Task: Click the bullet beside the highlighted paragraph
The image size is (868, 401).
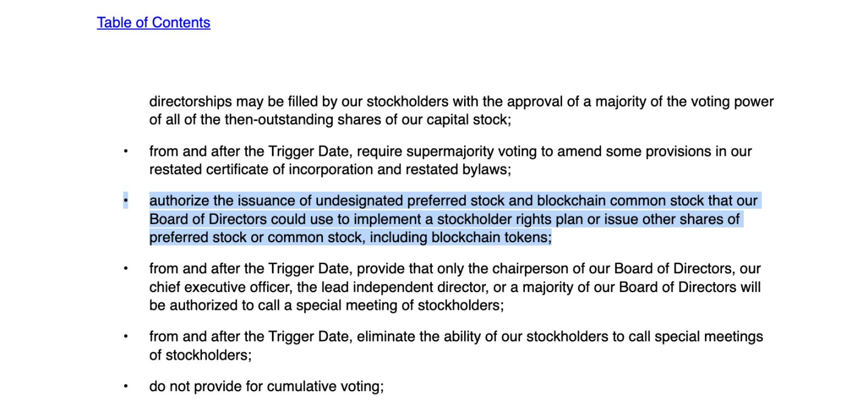Action: (x=126, y=200)
